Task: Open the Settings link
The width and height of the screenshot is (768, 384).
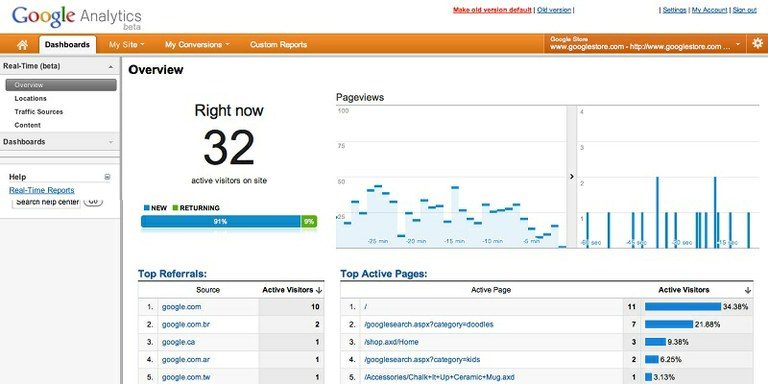Action: point(674,10)
